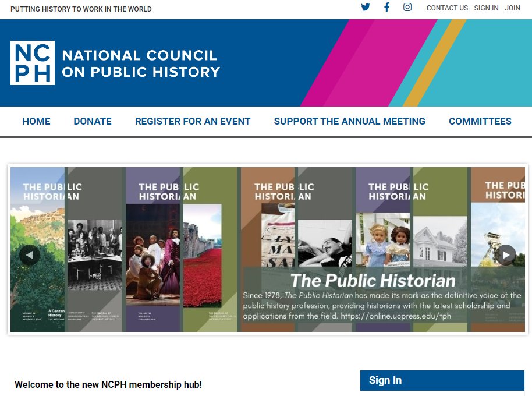Open Register for an Event menu item
The width and height of the screenshot is (532, 396).
click(193, 121)
